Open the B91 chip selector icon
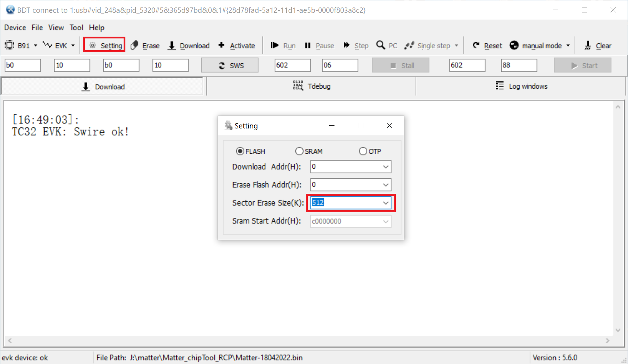The width and height of the screenshot is (628, 364). point(9,45)
